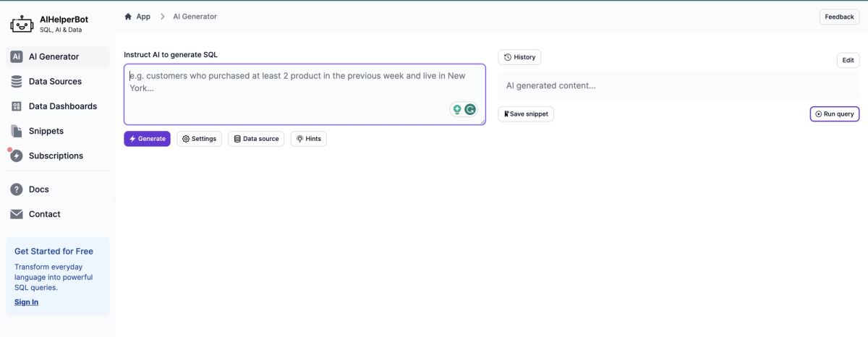868x337 pixels.
Task: Click the Run query button
Action: pyautogui.click(x=835, y=114)
